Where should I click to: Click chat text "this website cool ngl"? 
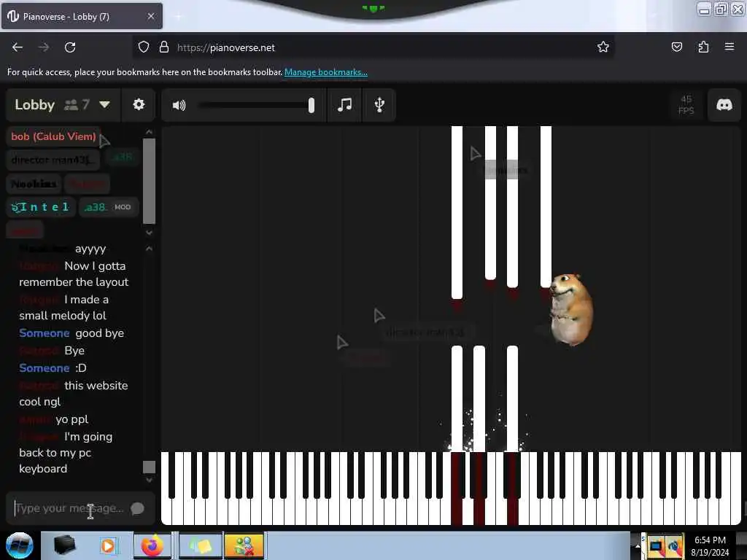74,393
